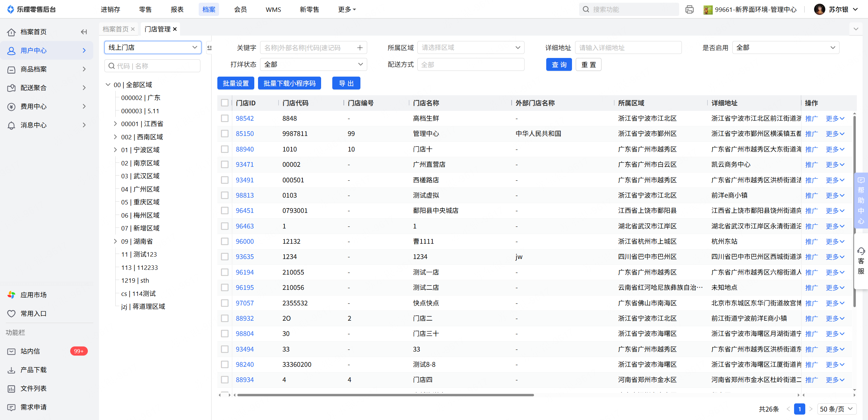Expand the 01 | 宁波区域 tree node
This screenshot has height=420, width=868.
coord(115,150)
